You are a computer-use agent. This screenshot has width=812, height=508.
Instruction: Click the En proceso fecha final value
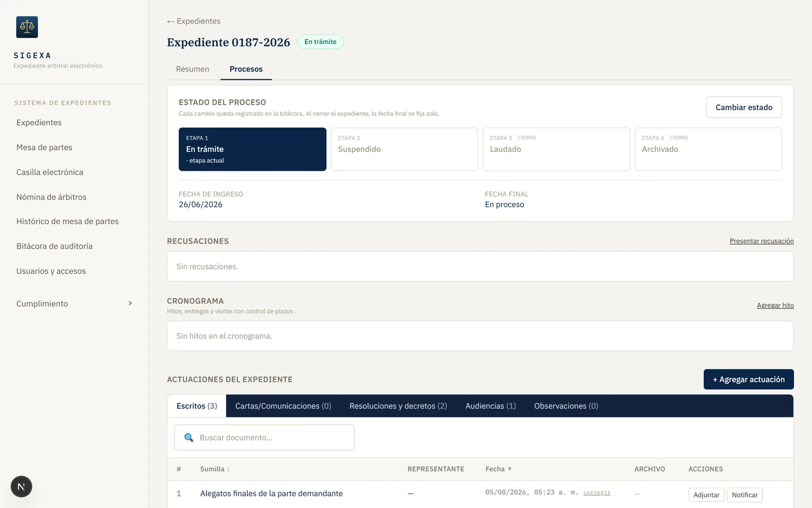tap(504, 204)
